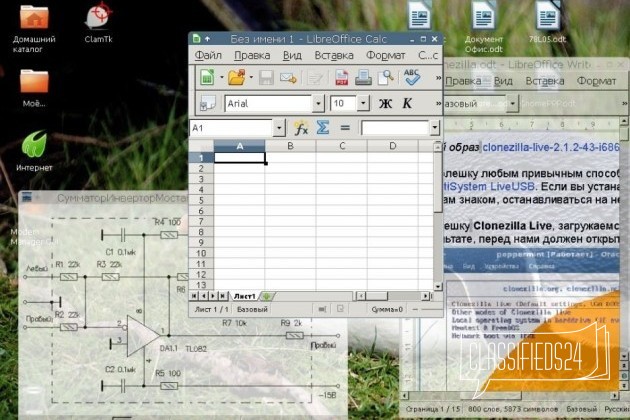Click the ClamTk desktop icon

coord(97,18)
